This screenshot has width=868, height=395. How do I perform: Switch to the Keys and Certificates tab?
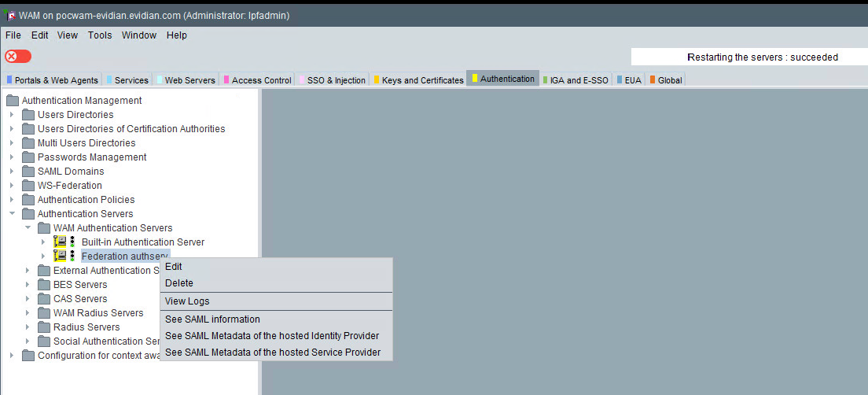[x=418, y=80]
